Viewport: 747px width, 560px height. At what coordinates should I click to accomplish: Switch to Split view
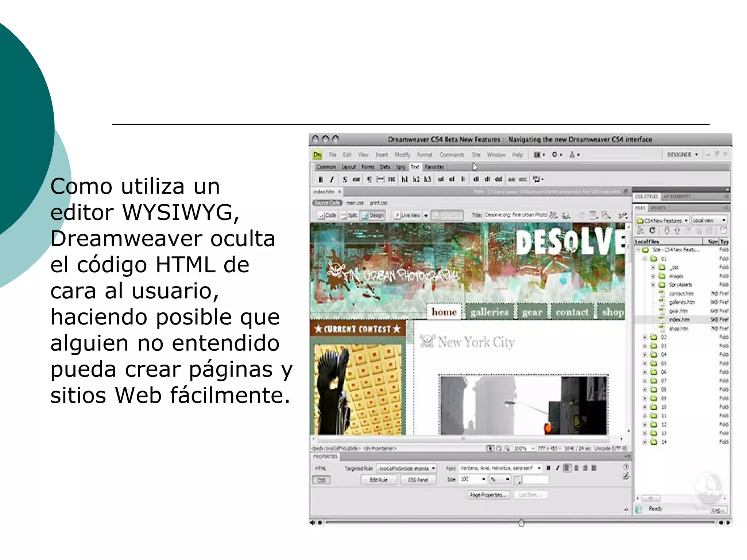pos(349,215)
